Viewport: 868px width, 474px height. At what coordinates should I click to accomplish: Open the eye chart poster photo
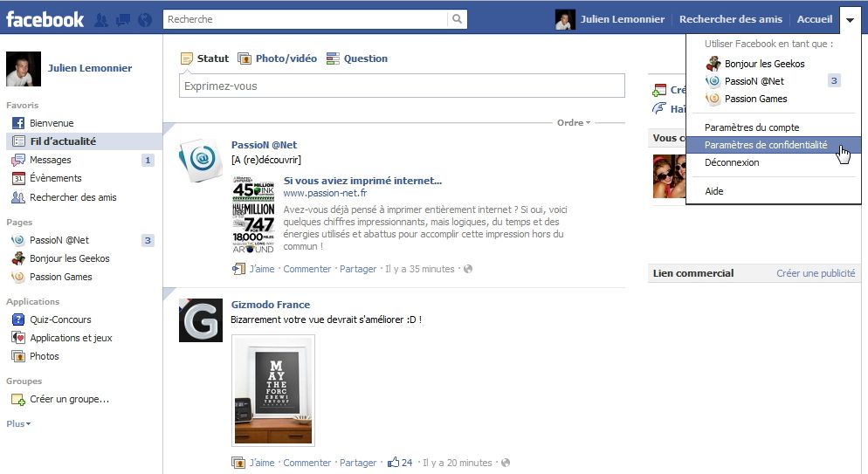tap(273, 390)
